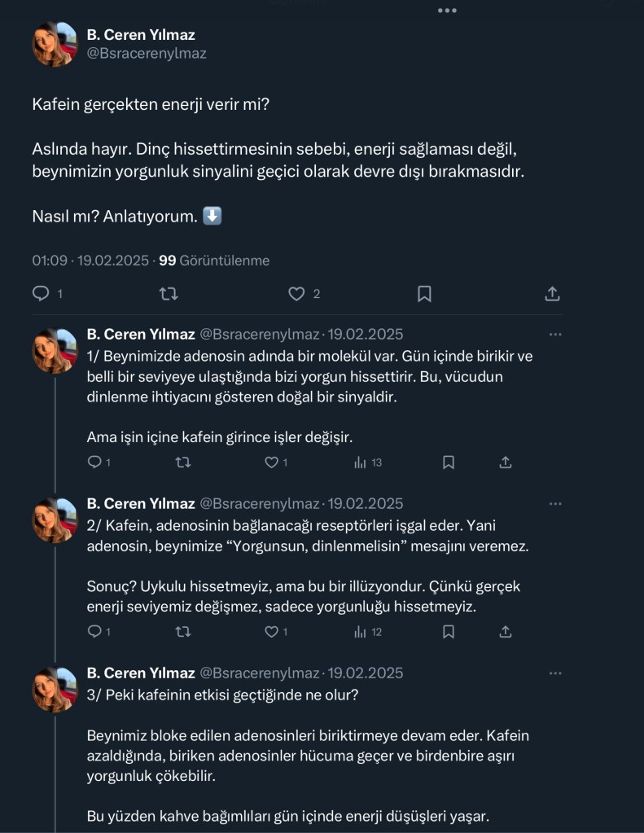Share the 1/ adenosin reply

click(505, 463)
